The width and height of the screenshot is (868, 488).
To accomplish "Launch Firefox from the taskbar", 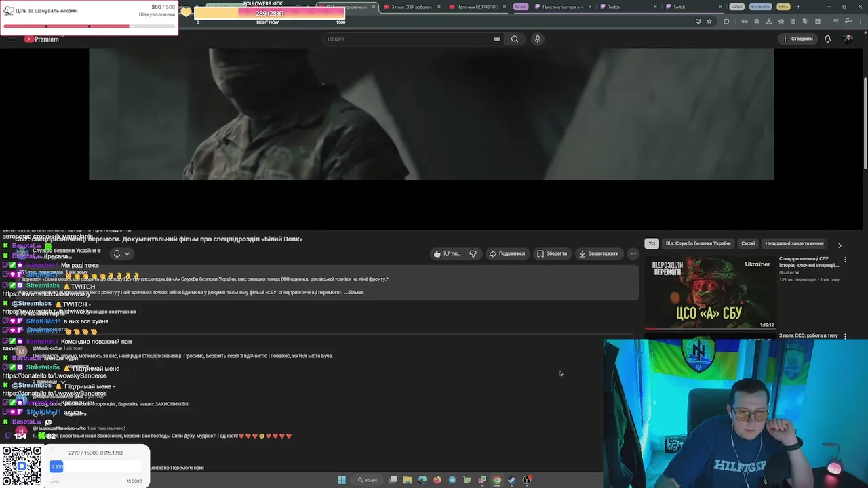I will 437,480.
